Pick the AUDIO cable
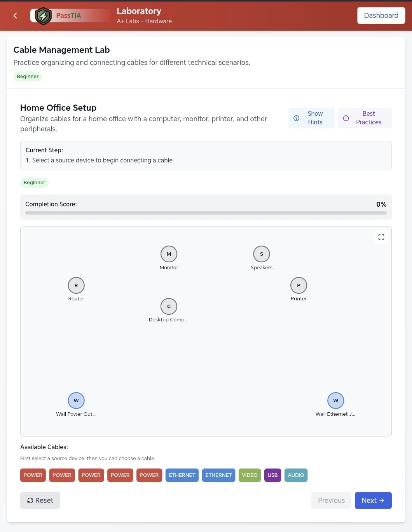The height and width of the screenshot is (532, 412). (296, 475)
